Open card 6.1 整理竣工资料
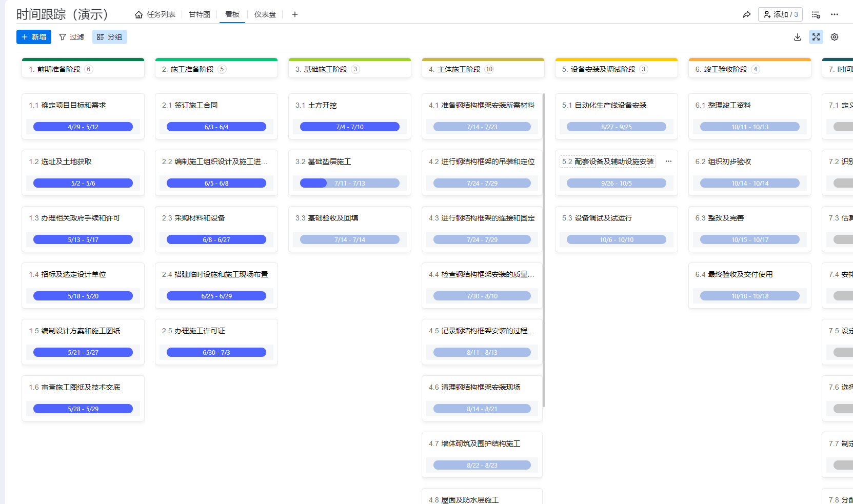853x504 pixels. click(750, 116)
